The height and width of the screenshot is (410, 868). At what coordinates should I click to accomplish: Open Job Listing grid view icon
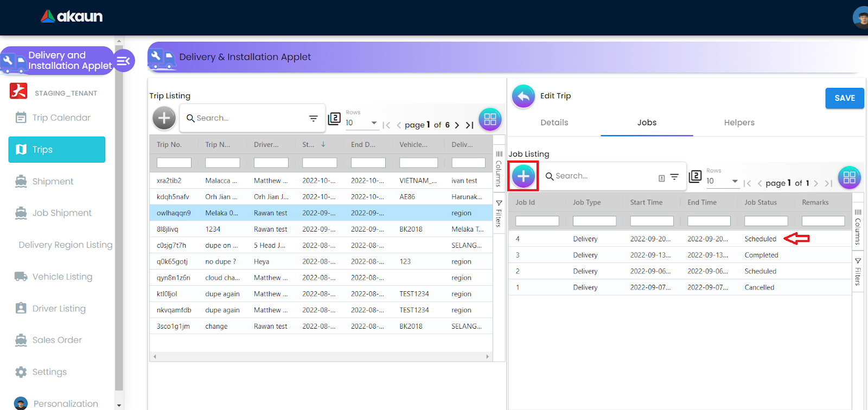[849, 177]
